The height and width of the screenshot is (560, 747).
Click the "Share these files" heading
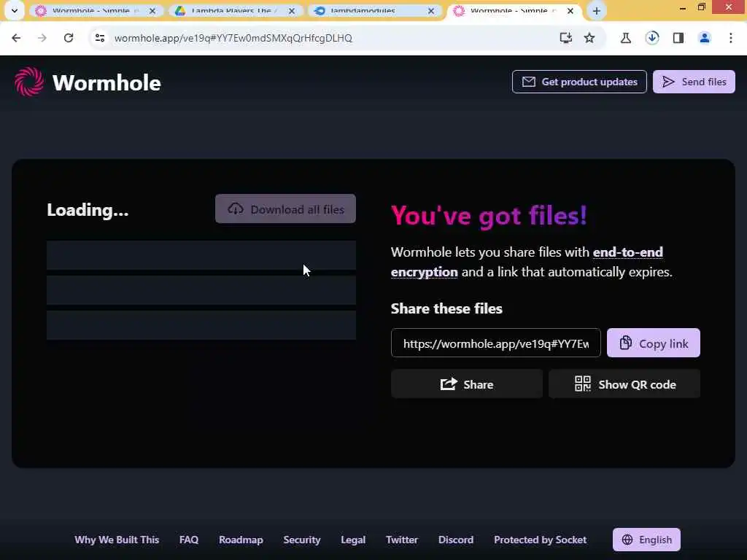pyautogui.click(x=446, y=308)
